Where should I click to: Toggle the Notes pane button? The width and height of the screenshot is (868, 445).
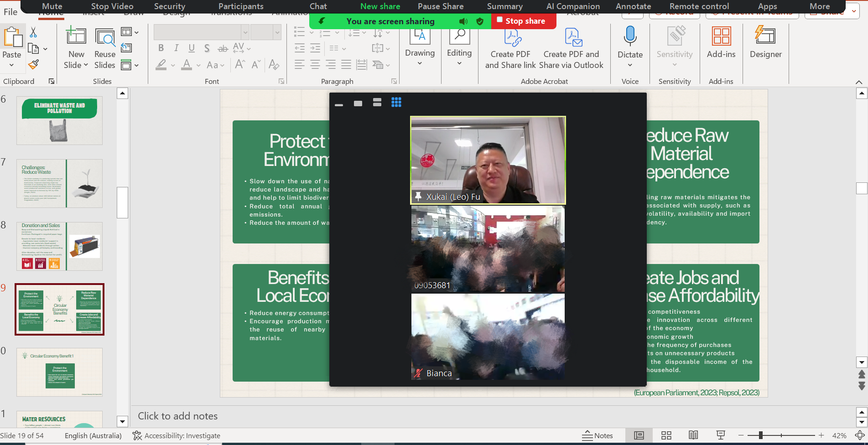[598, 435]
